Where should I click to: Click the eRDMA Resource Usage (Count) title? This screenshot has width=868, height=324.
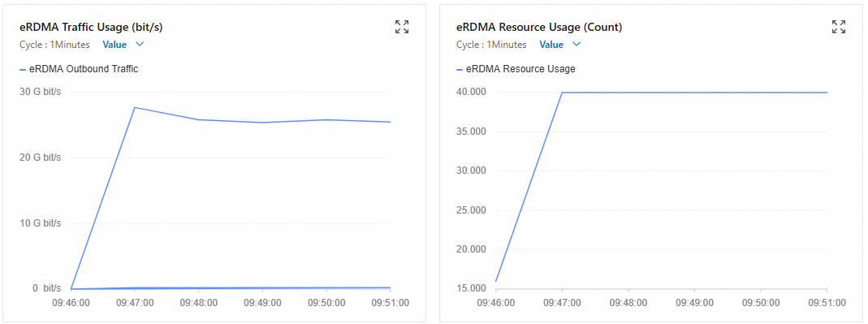click(539, 27)
